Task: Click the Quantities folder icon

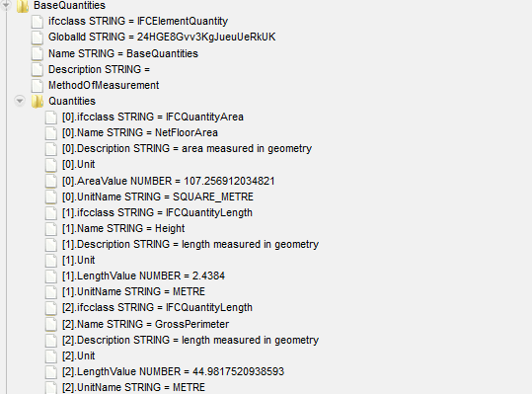Action: tap(38, 101)
